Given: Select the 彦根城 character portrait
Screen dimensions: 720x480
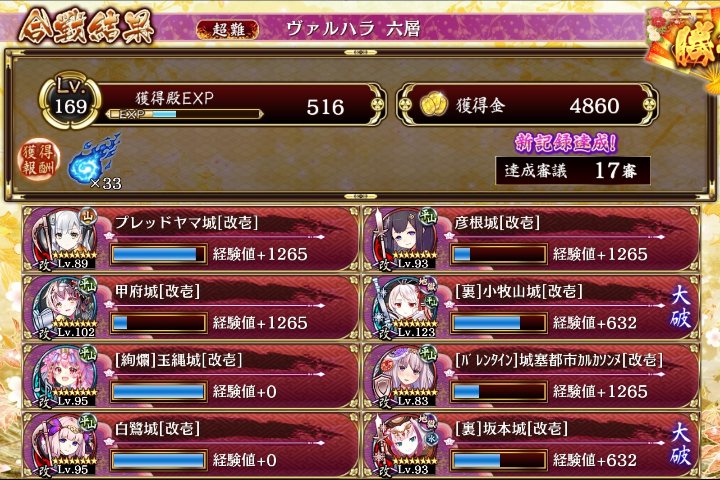Looking at the screenshot, I should [x=405, y=239].
